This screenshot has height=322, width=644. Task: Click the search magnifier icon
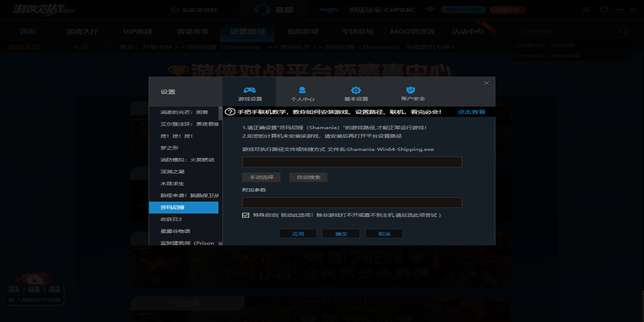click(624, 32)
